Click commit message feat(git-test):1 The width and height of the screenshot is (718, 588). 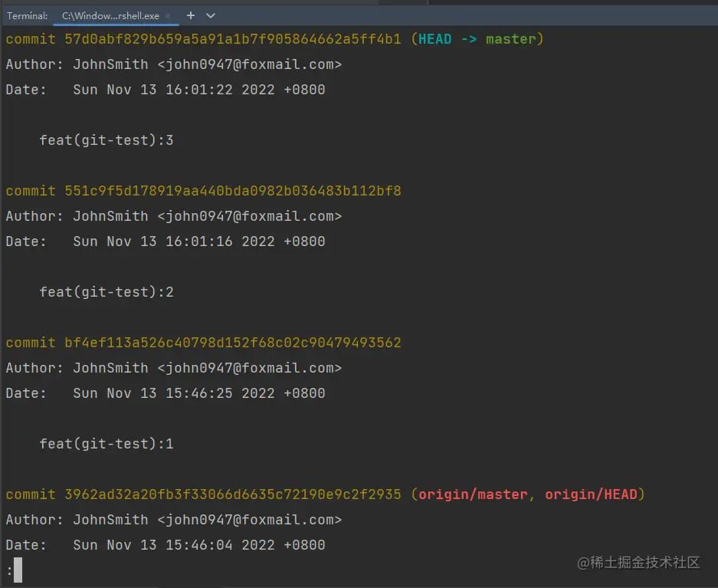point(107,444)
